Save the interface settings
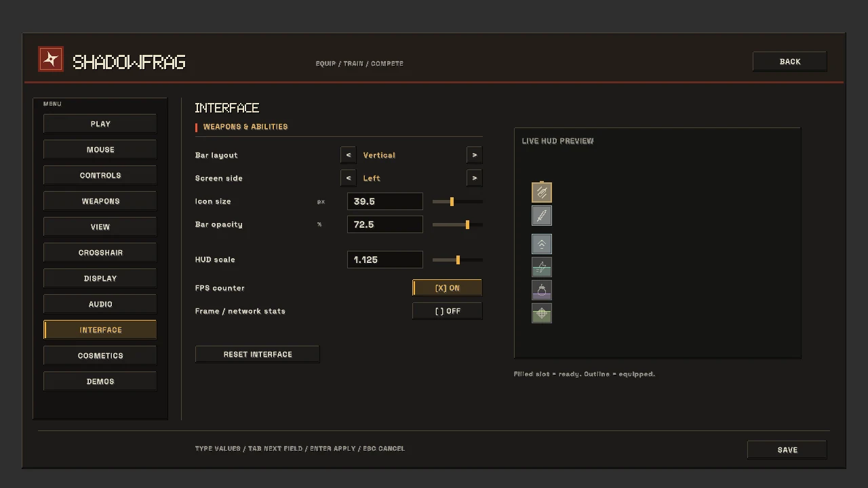This screenshot has height=488, width=868. pos(787,450)
